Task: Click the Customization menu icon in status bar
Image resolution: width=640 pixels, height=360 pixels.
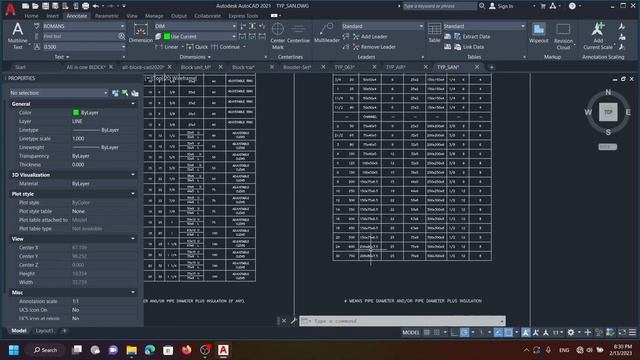Action: click(x=632, y=333)
